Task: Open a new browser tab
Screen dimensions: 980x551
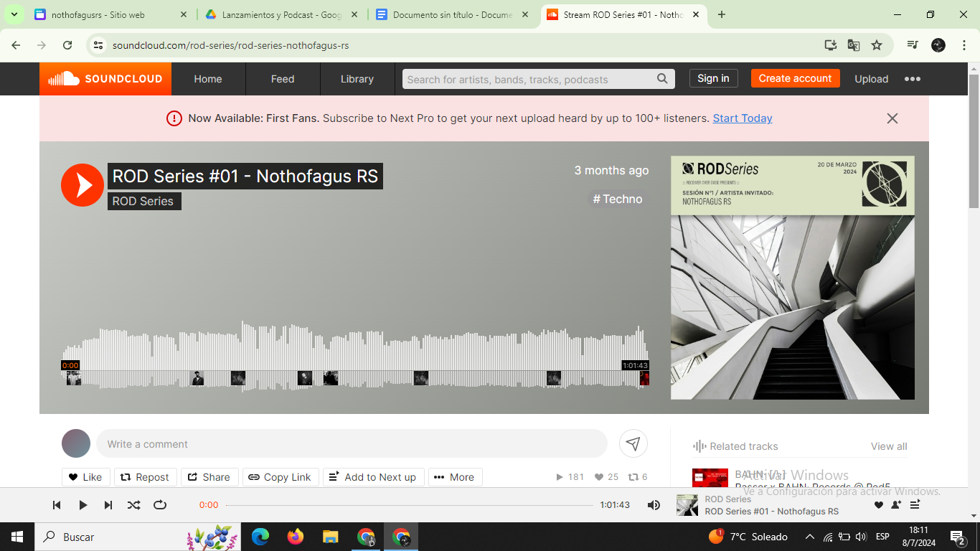Action: click(x=722, y=14)
